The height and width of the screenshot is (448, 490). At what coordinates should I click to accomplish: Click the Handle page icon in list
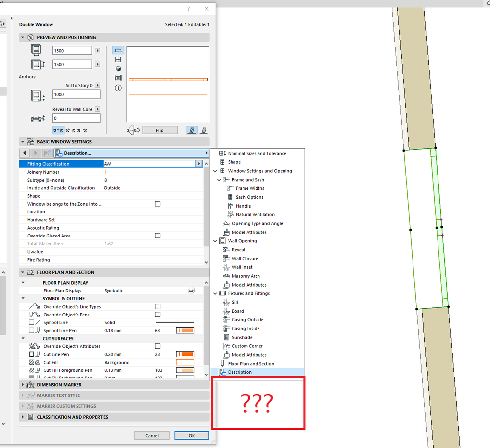[x=231, y=206]
